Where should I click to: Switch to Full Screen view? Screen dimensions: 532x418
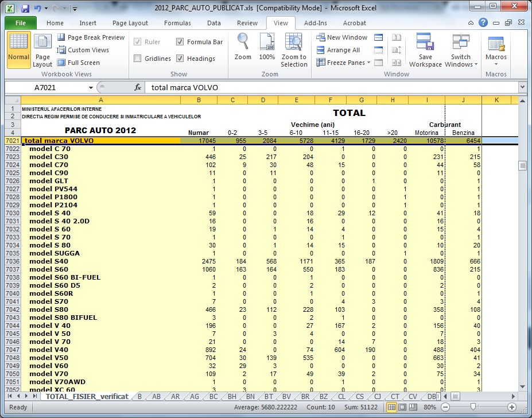79,63
